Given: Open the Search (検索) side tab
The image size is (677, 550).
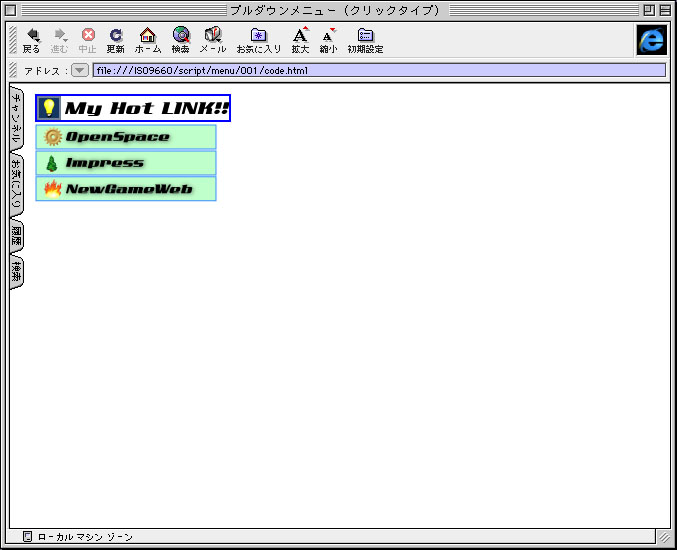Looking at the screenshot, I should pos(16,273).
